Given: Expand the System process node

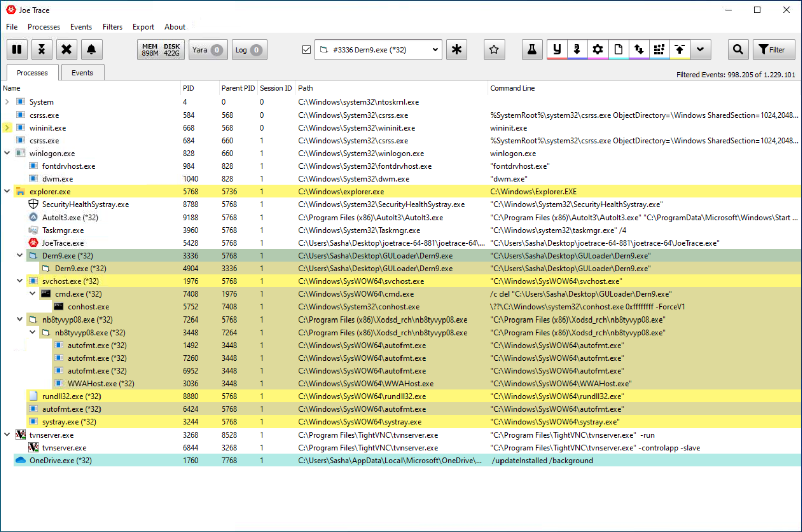Looking at the screenshot, I should 7,102.
